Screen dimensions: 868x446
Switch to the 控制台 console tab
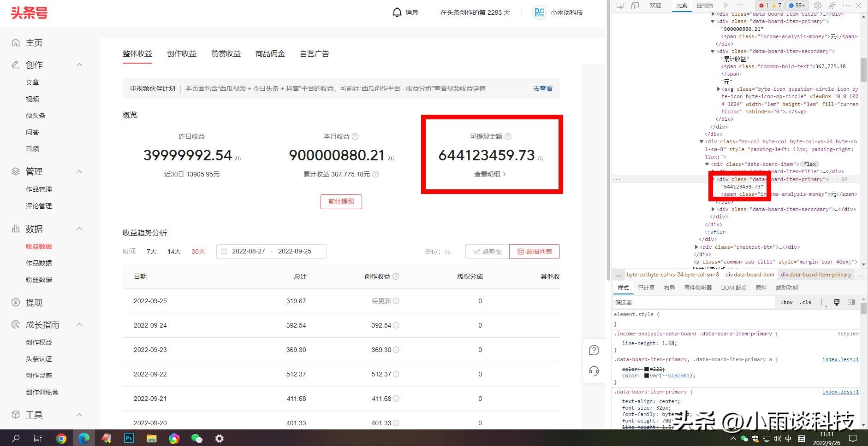tap(705, 6)
